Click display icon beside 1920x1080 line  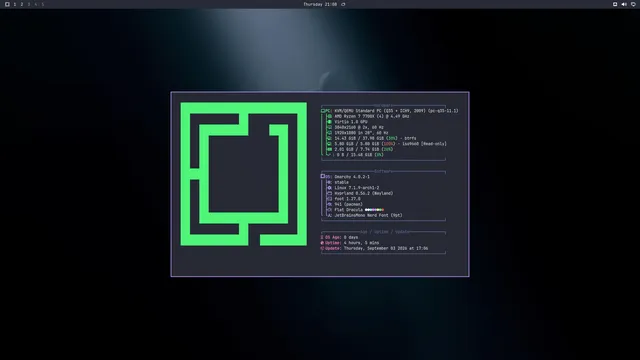[329, 133]
